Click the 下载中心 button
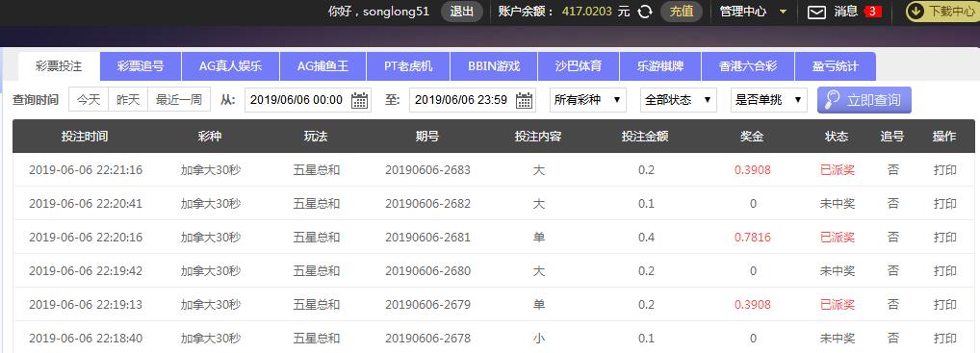Screen dimensions: 980x353 tap(943, 12)
